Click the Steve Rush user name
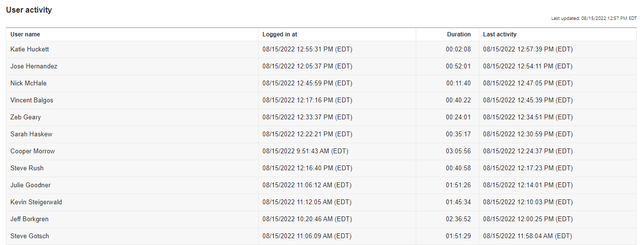Viewport: 644px width, 245px height. pos(27,168)
